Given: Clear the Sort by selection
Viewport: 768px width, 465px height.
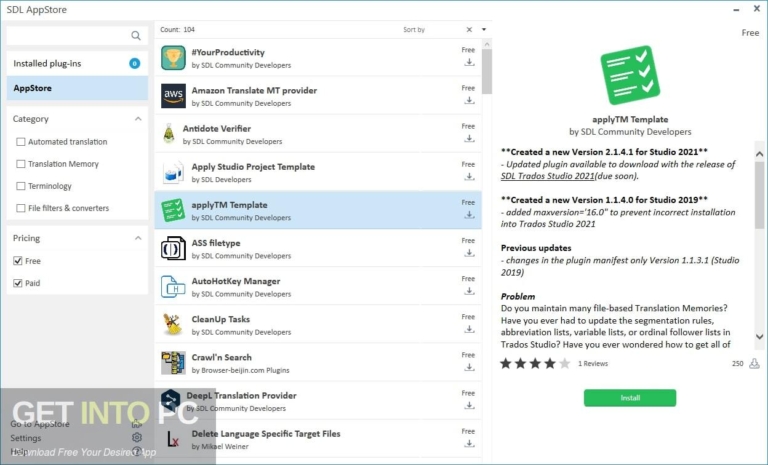Looking at the screenshot, I should click(x=469, y=29).
